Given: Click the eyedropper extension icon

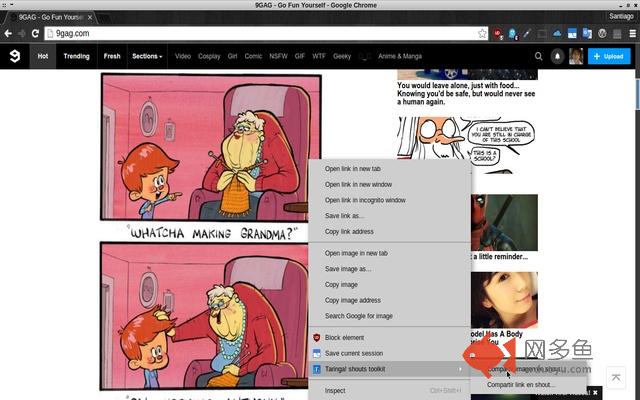Looking at the screenshot, I should point(527,33).
